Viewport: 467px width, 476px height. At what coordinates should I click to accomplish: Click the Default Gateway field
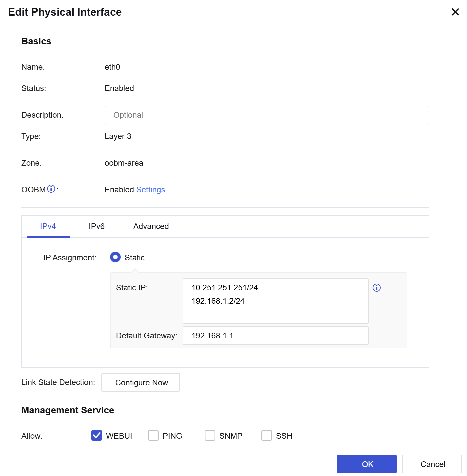click(x=276, y=336)
